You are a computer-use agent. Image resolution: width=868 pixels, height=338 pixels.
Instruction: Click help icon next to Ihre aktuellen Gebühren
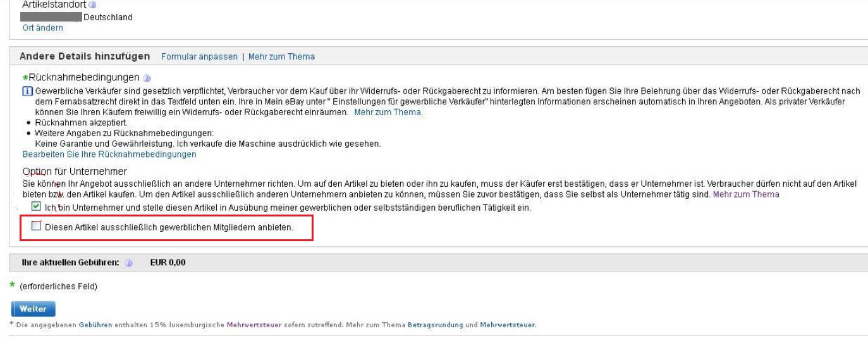click(128, 263)
